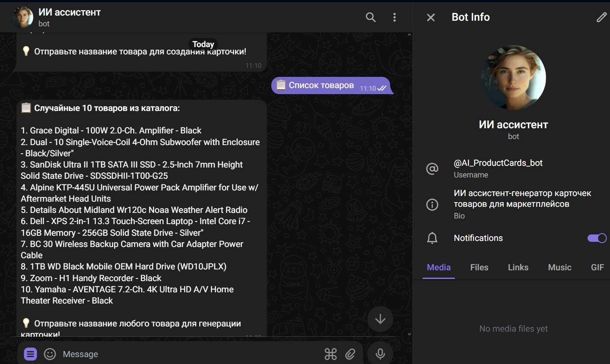Image resolution: width=610 pixels, height=364 pixels.
Task: Click the 'Grace Digital - 100W 2.0-Ch. Amplifier' line
Action: [x=111, y=130]
